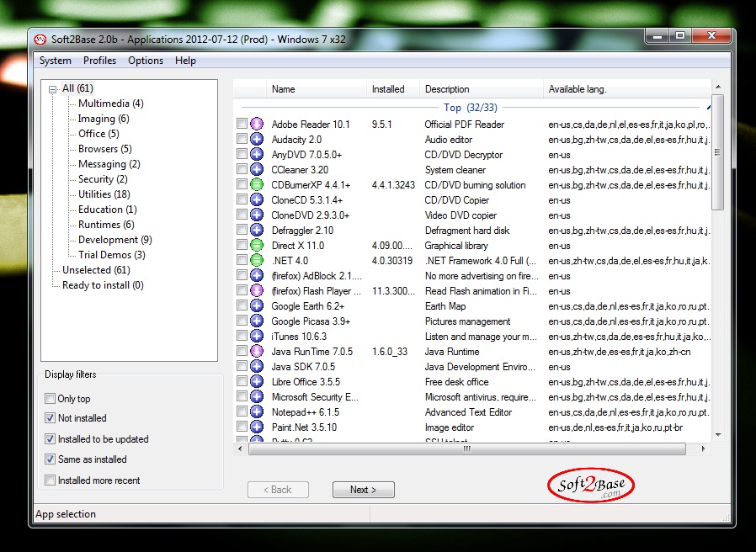Click the green icon next to Direct X 11.0

tap(257, 246)
